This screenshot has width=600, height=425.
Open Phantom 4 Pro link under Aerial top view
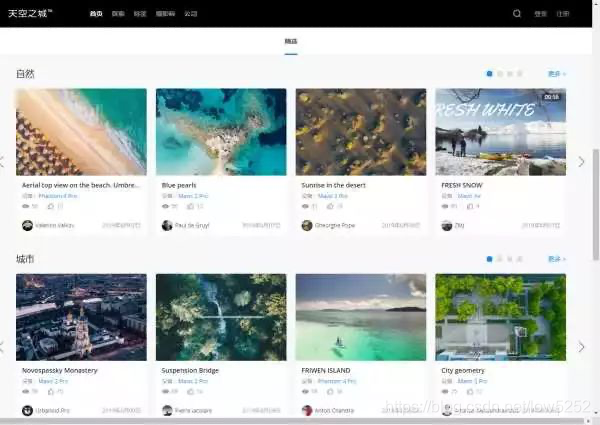click(58, 196)
